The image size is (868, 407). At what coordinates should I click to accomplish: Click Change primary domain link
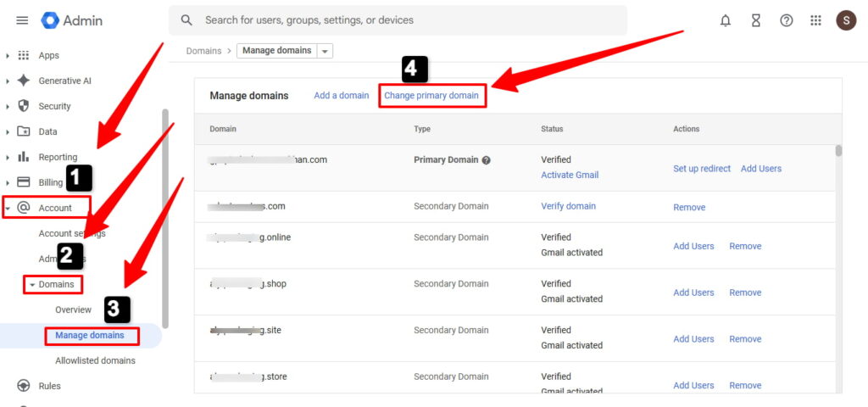click(x=431, y=96)
